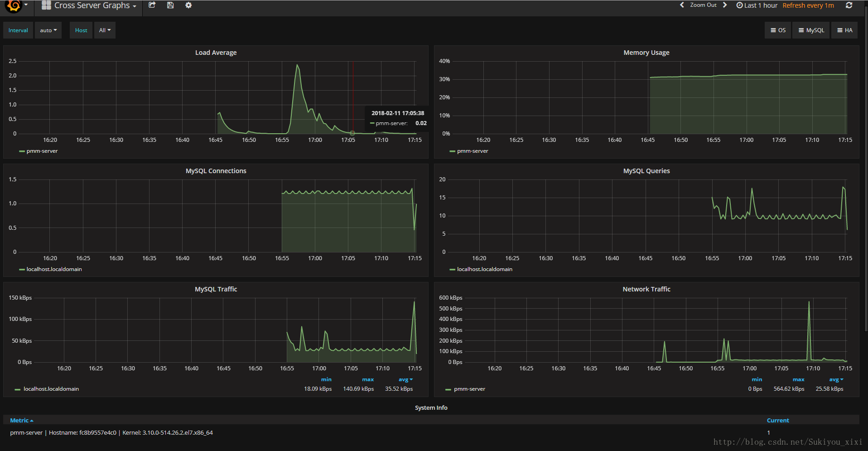Sort MySQL Traffic legend by min
This screenshot has width=868, height=451.
(x=326, y=379)
